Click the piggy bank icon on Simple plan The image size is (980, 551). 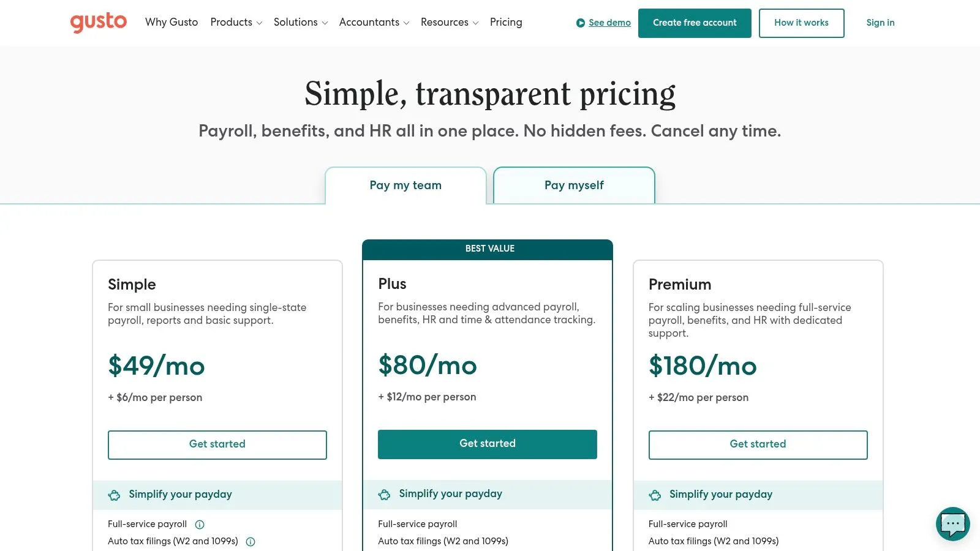(x=115, y=495)
